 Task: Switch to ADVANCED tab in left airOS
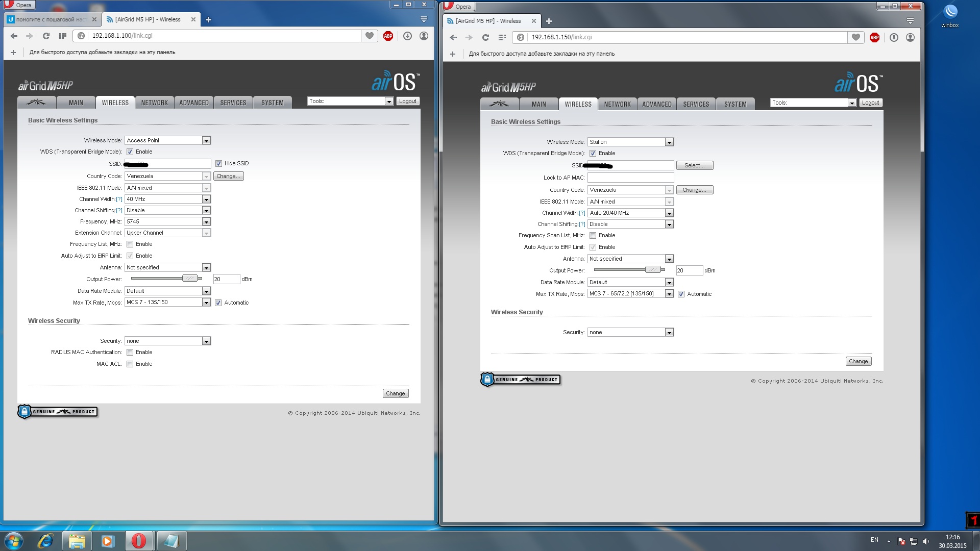coord(194,103)
